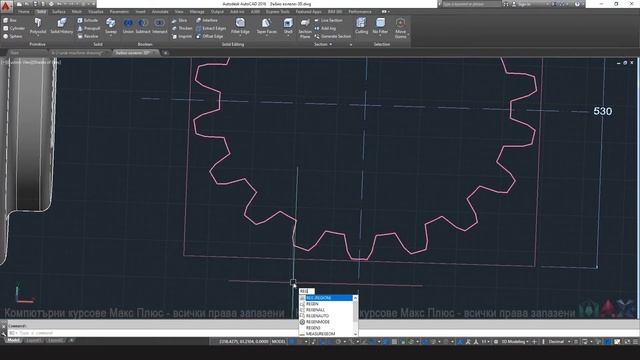
Task: Switch to the Model layout tab
Action: pos(13,340)
